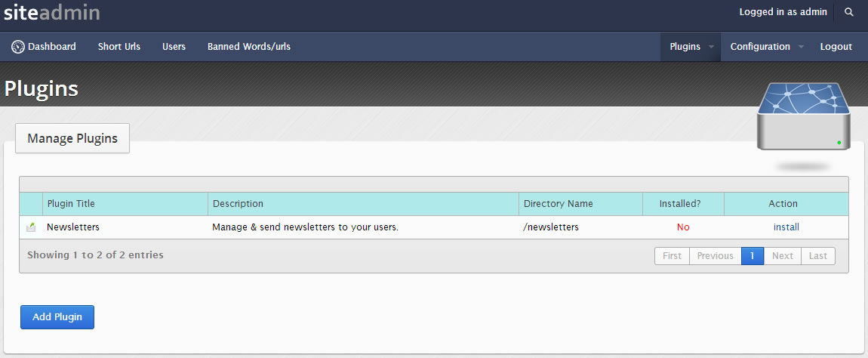Select page 1 in pagination
The image size is (868, 358).
point(752,256)
